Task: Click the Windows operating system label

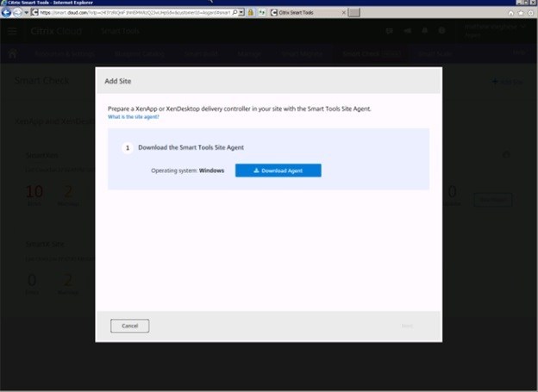Action: click(211, 171)
